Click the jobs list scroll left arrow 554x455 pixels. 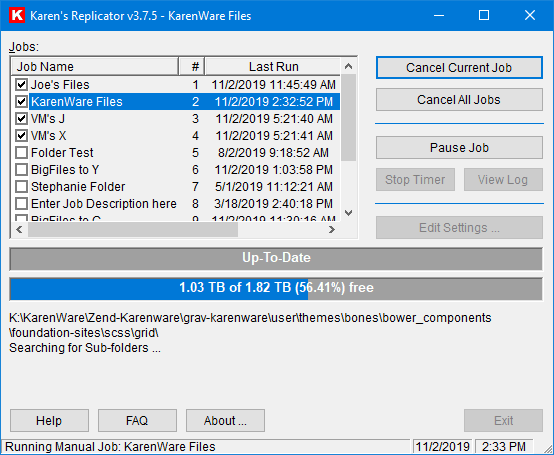click(19, 230)
